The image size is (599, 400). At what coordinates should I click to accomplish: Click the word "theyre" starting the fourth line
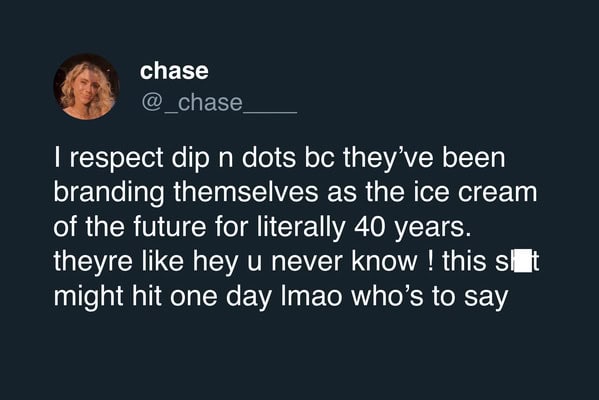[93, 262]
